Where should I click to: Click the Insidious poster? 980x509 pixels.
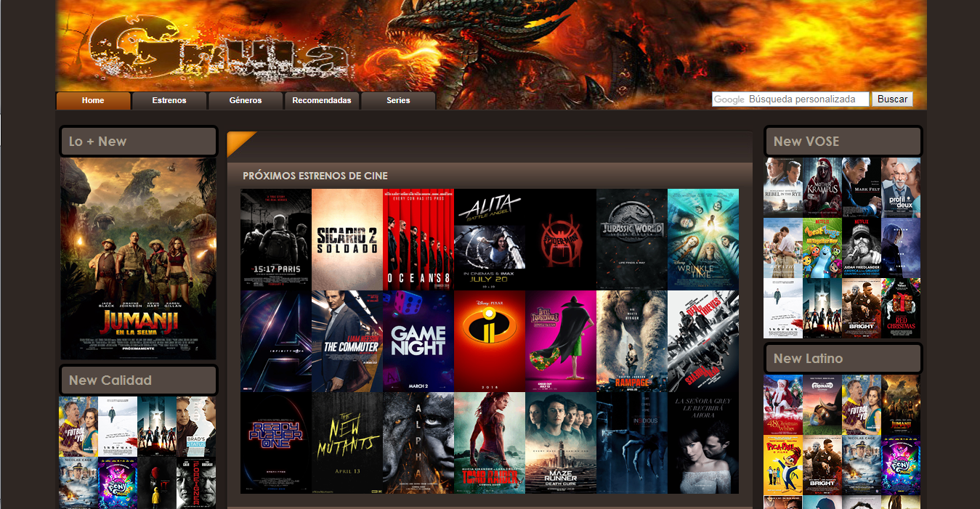(632, 443)
